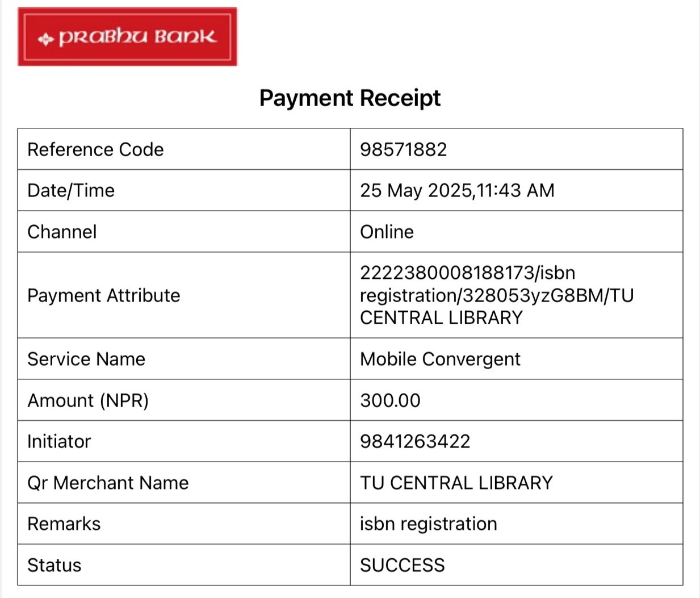The image size is (700, 598).
Task: Select isbn registration in the Remarks row
Action: coord(428,524)
